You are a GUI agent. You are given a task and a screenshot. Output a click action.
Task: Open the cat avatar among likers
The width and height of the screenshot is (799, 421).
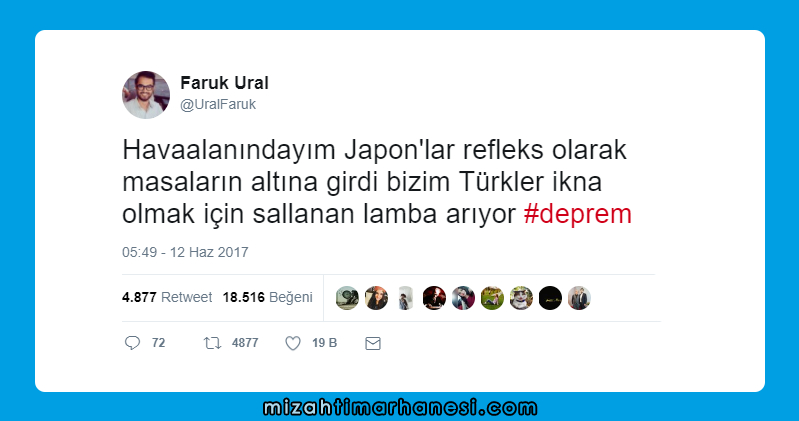(x=521, y=298)
